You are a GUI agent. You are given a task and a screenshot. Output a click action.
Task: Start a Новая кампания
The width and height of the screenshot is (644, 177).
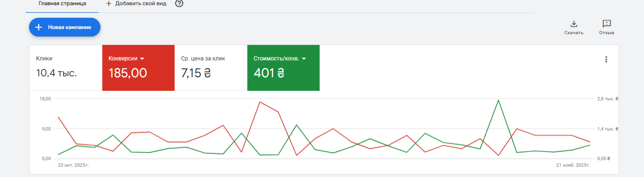65,27
